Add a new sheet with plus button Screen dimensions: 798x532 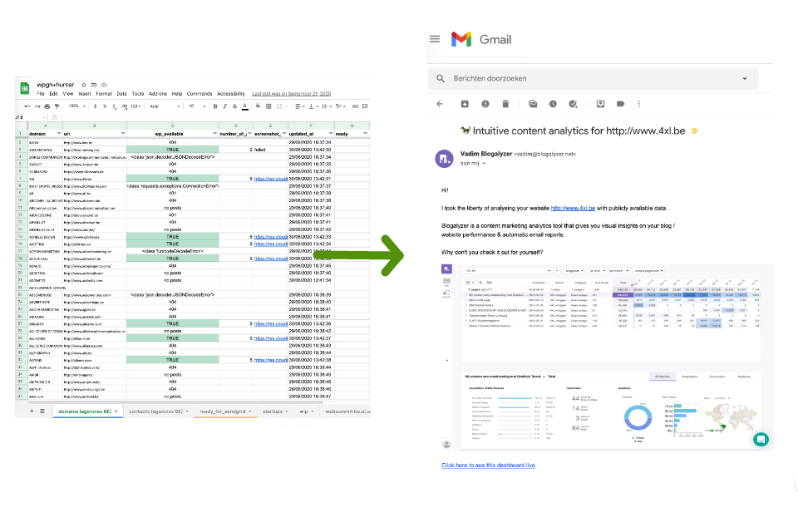click(x=32, y=411)
